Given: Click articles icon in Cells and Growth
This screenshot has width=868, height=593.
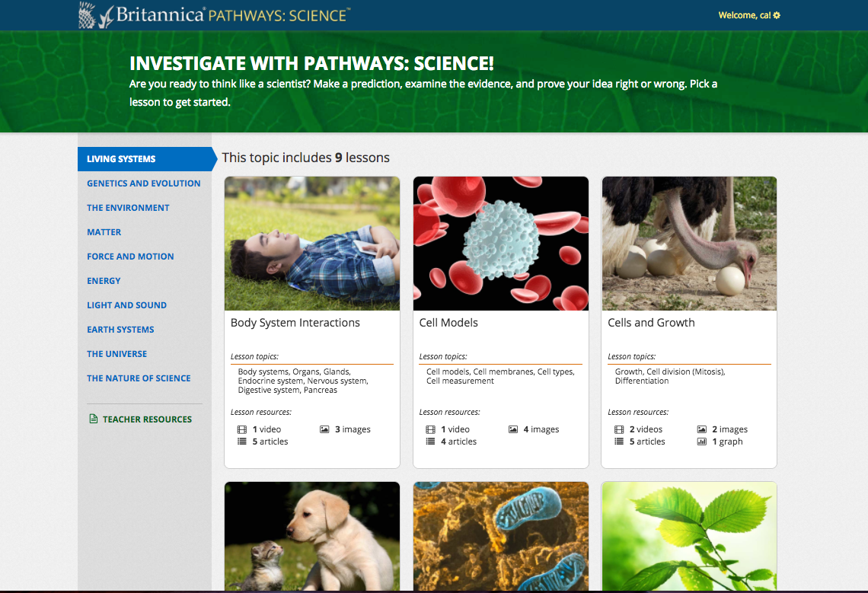Looking at the screenshot, I should point(619,442).
